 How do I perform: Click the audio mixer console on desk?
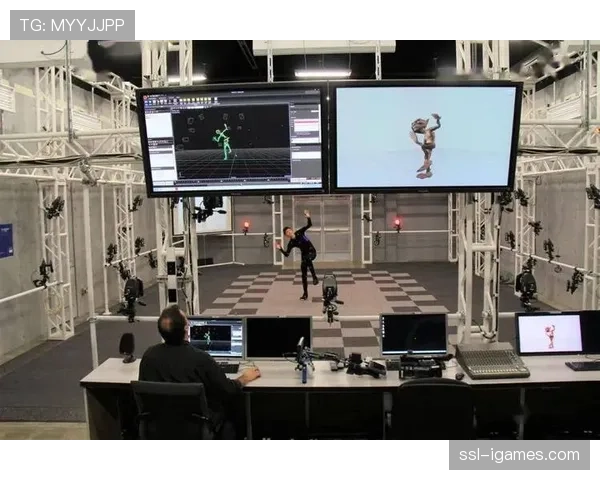pos(490,361)
